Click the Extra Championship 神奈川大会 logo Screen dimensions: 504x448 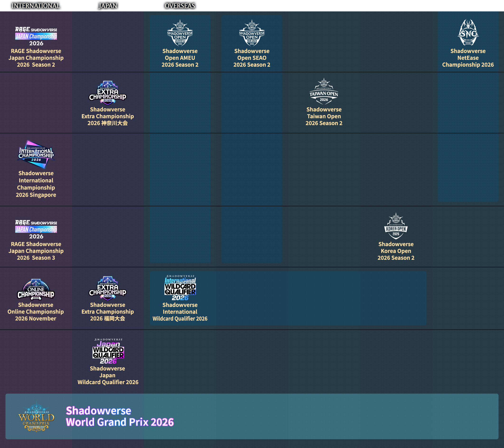[108, 93]
